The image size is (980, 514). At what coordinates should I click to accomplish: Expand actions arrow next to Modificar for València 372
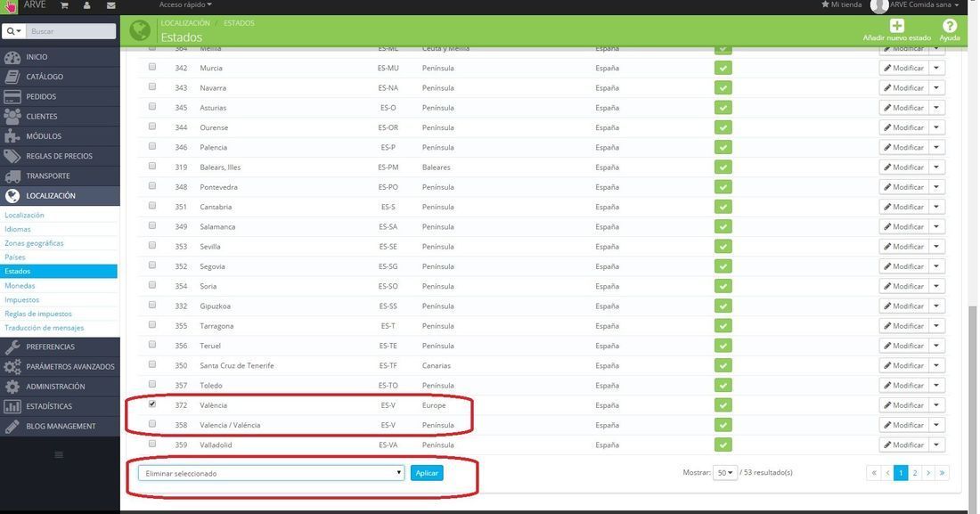(936, 405)
